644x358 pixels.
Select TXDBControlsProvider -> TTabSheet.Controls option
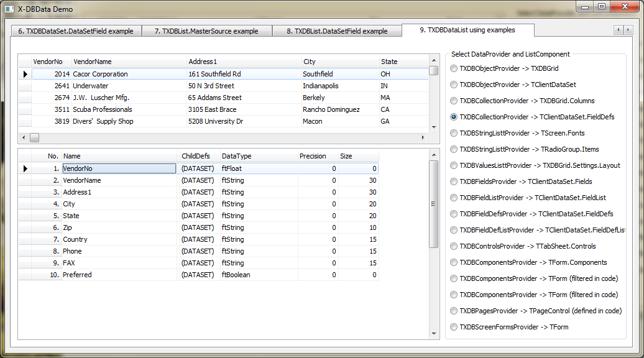point(454,246)
